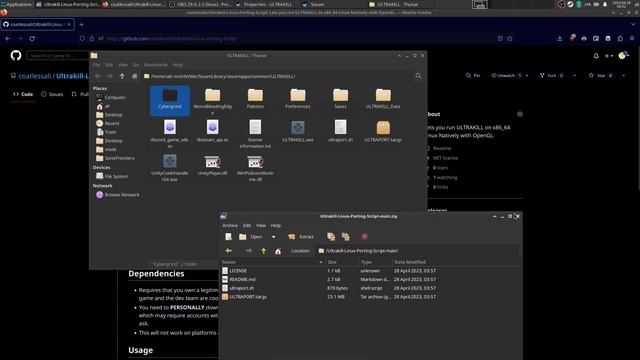Open File System device in Thunar sidebar
The width and height of the screenshot is (640, 360).
(x=112, y=176)
